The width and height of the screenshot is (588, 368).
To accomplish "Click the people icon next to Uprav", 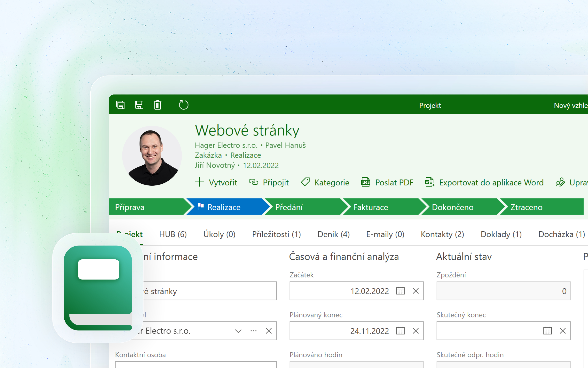I will click(x=560, y=182).
